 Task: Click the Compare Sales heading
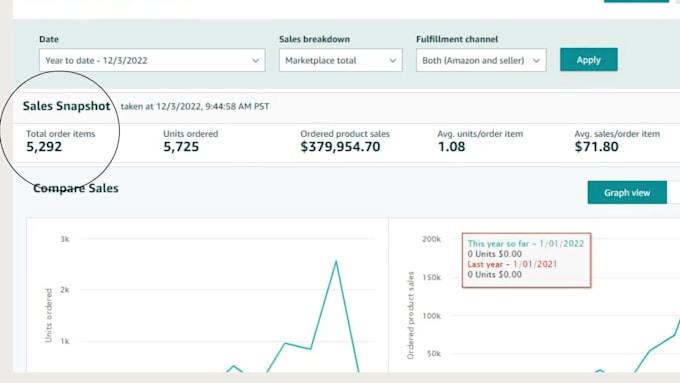pyautogui.click(x=76, y=188)
